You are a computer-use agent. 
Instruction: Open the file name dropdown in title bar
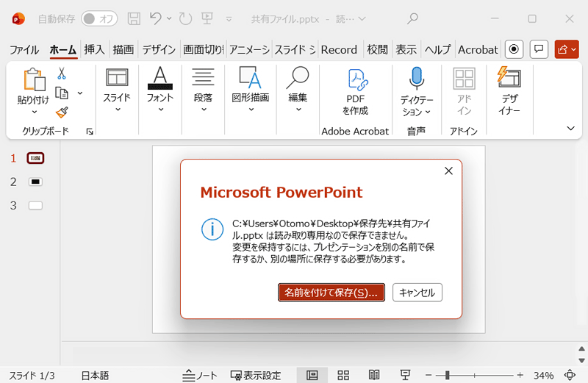362,19
